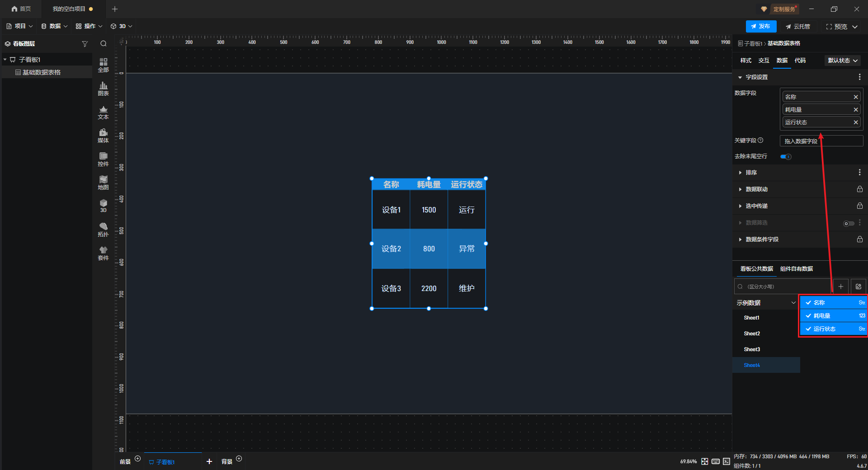Switch to the 样式 tab
The image size is (868, 470).
[x=745, y=61]
